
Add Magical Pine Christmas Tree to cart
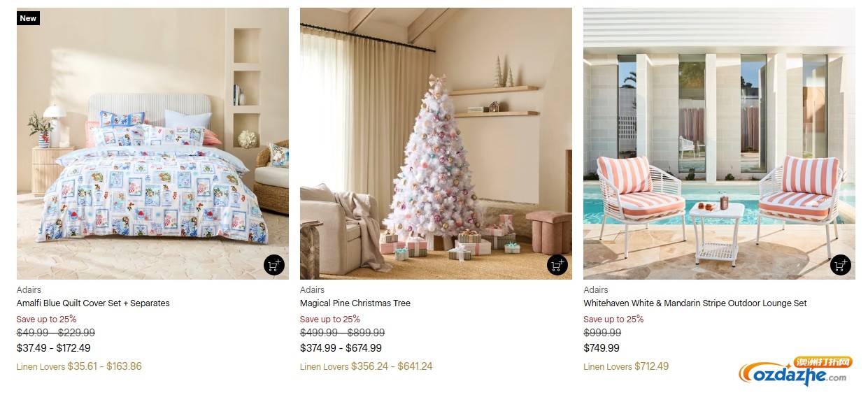pos(557,266)
